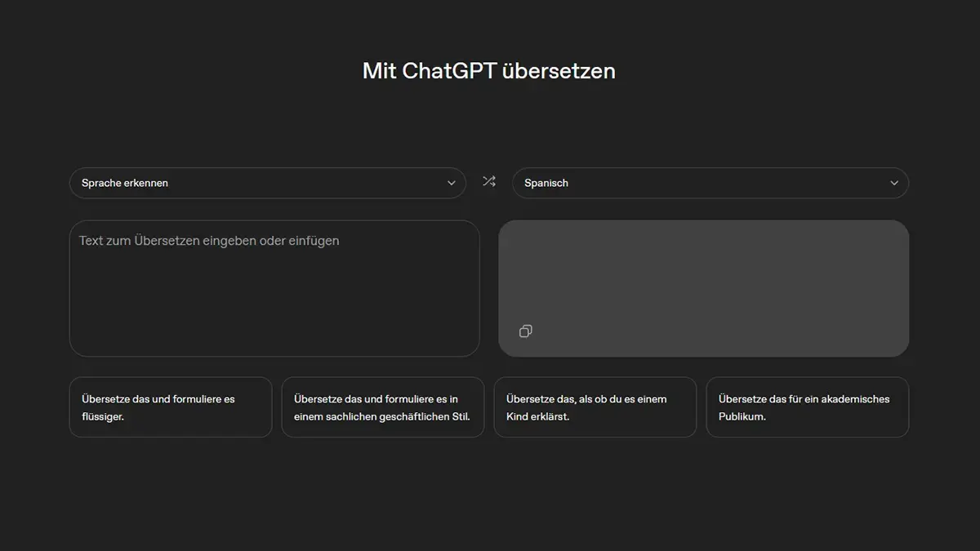The height and width of the screenshot is (551, 980).
Task: Open the 'Sprache erkennen' source language dropdown
Action: [267, 183]
